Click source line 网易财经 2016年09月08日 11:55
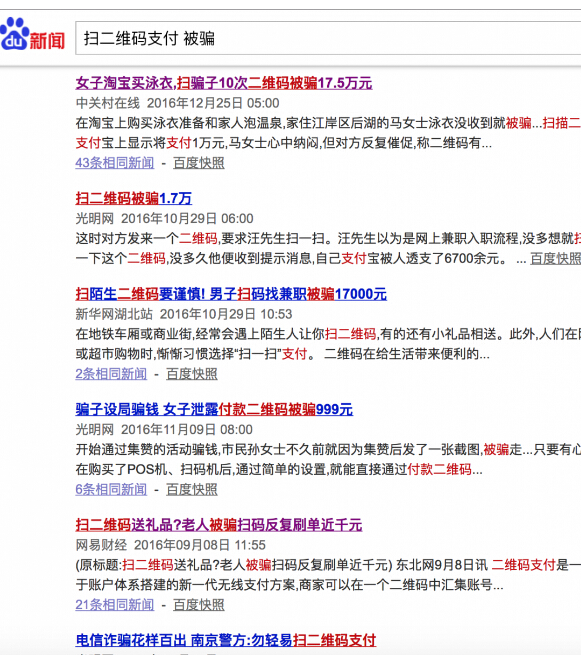 click(x=171, y=545)
